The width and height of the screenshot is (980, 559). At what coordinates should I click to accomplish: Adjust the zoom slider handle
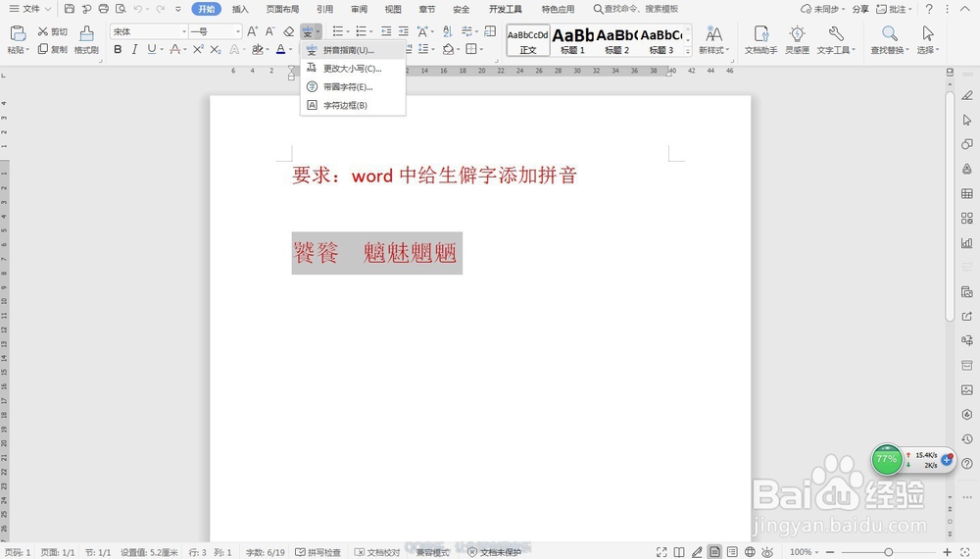888,552
